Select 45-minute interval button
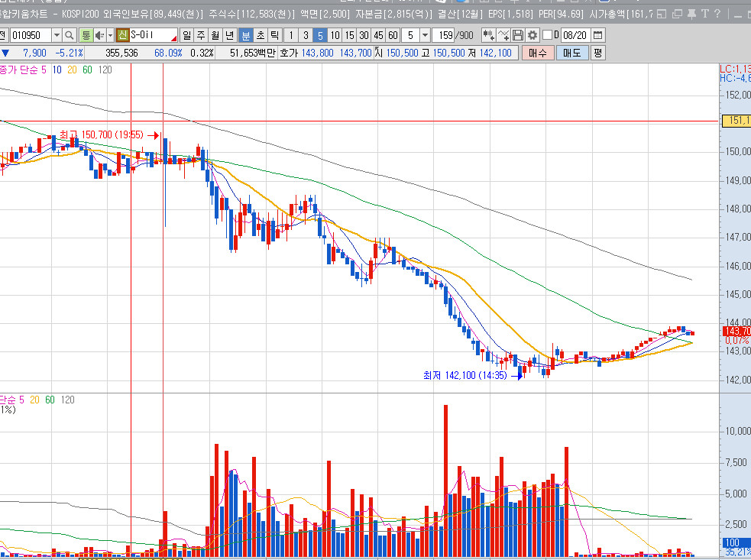Image resolution: width=751 pixels, height=560 pixels. (378, 35)
